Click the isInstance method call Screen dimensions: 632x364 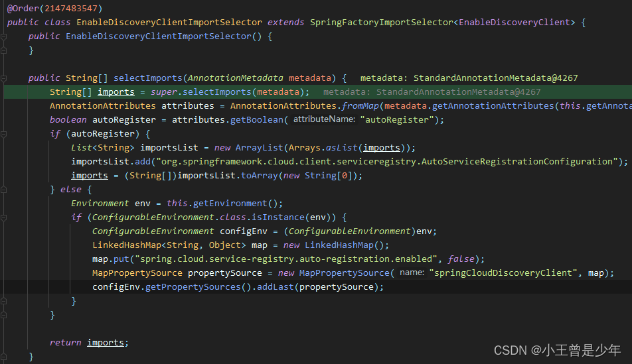(278, 217)
